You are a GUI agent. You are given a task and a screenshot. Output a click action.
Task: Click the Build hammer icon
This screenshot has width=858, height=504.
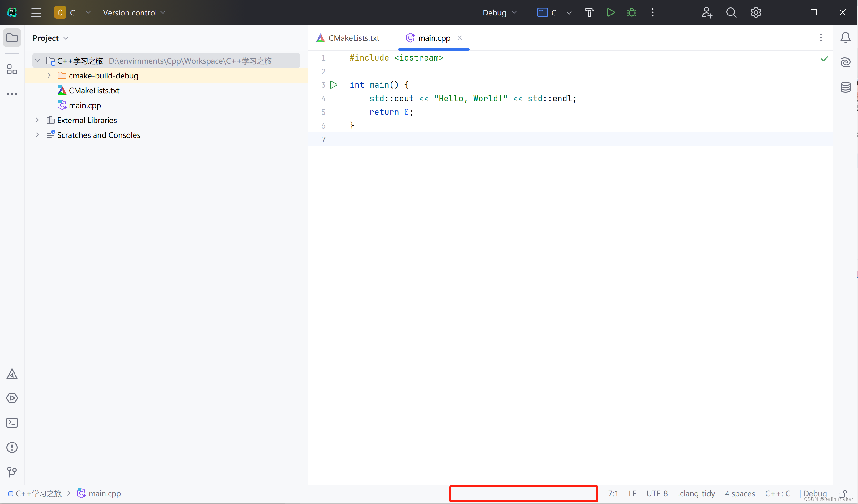[589, 13]
